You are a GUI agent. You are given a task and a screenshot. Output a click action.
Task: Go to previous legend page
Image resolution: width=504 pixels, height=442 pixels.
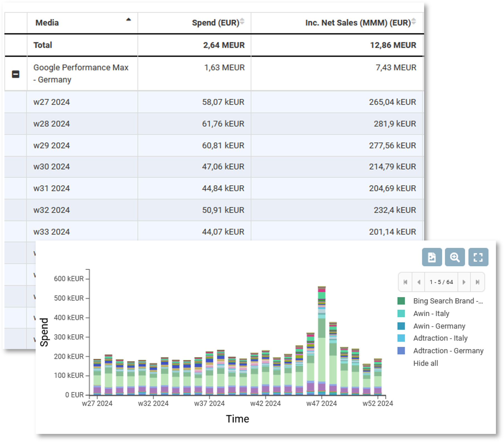click(419, 282)
